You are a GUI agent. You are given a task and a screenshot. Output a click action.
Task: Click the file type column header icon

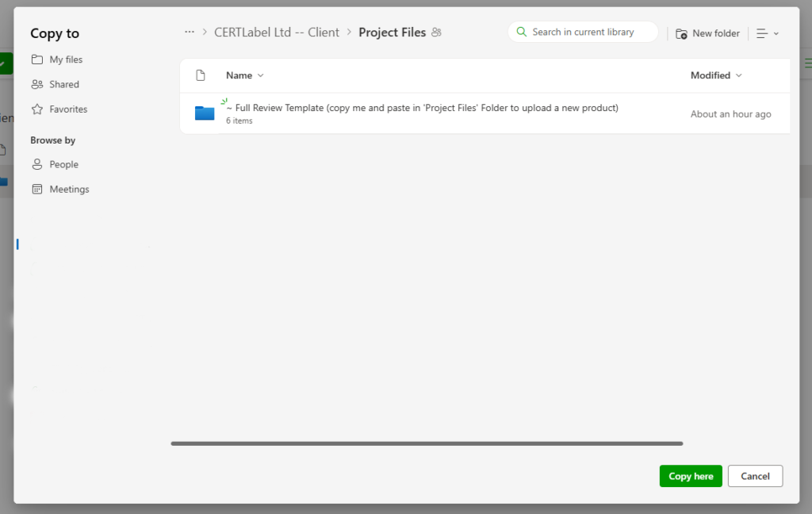point(201,75)
